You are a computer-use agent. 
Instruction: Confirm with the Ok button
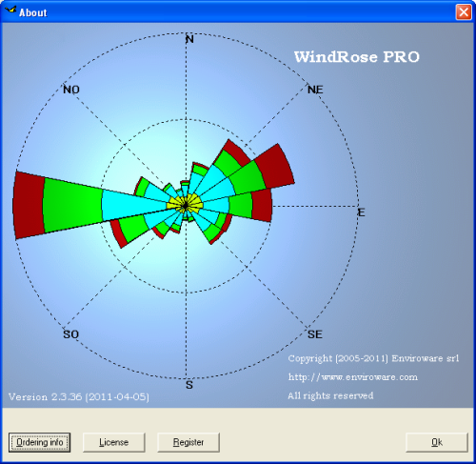click(x=437, y=442)
